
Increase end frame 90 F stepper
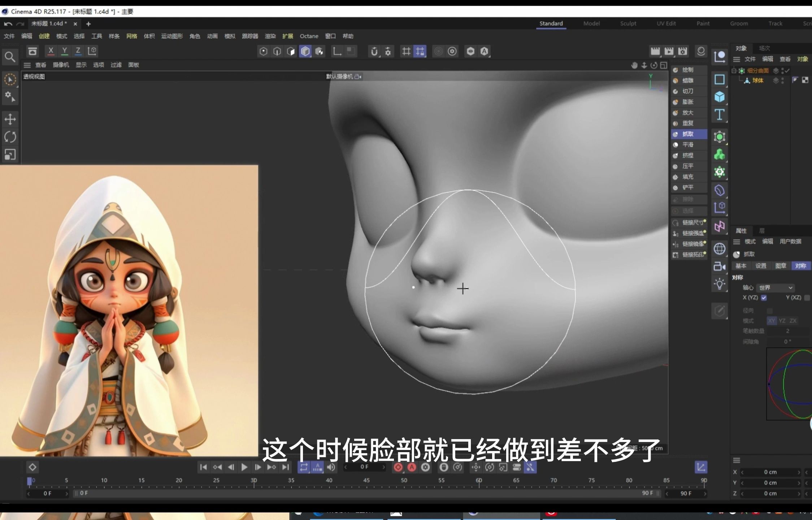click(x=705, y=494)
